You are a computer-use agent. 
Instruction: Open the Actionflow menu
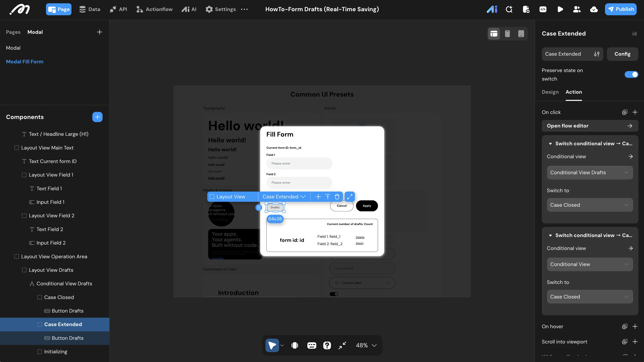tap(154, 9)
